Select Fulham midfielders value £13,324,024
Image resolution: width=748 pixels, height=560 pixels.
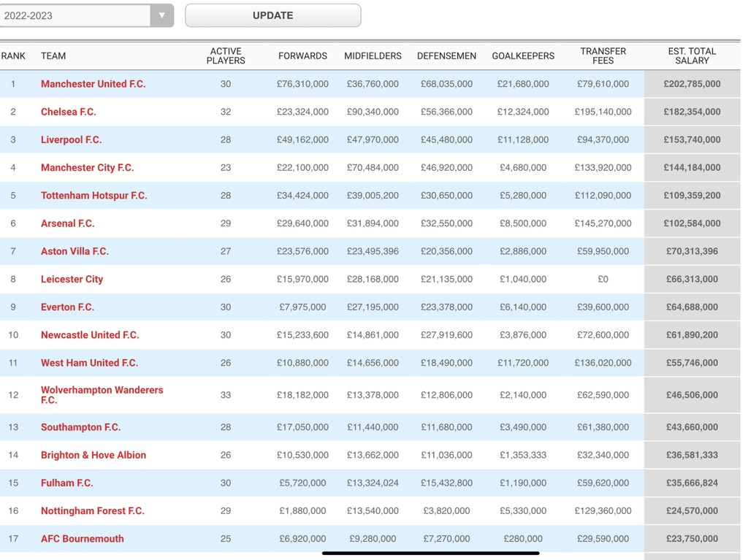(x=373, y=483)
